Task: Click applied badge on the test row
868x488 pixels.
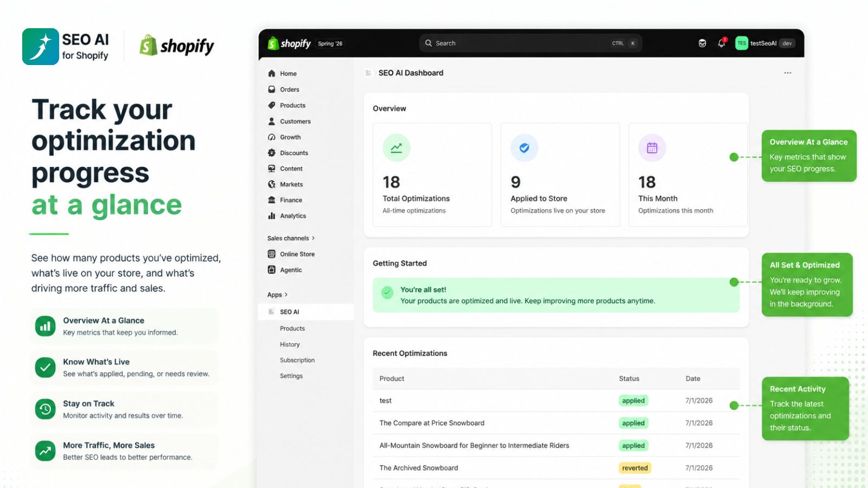Action: click(x=634, y=401)
